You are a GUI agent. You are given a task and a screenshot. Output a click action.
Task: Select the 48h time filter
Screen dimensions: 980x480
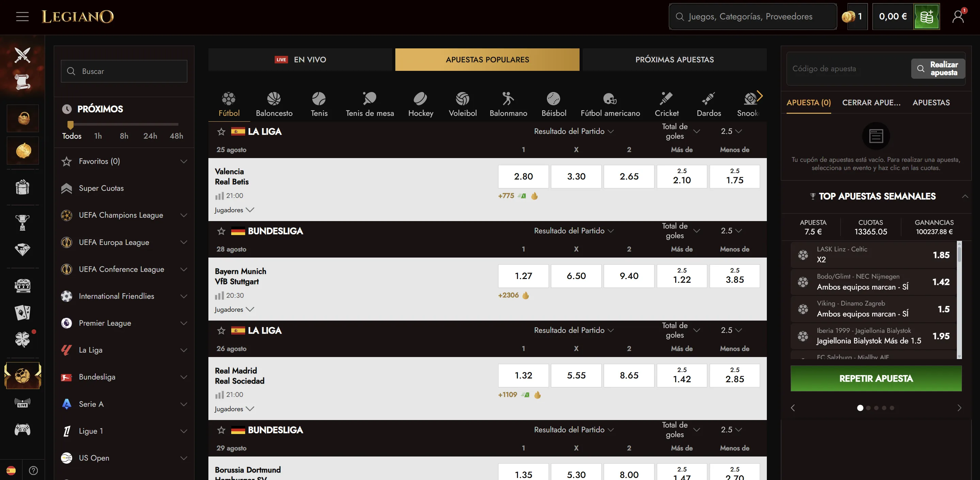click(176, 136)
